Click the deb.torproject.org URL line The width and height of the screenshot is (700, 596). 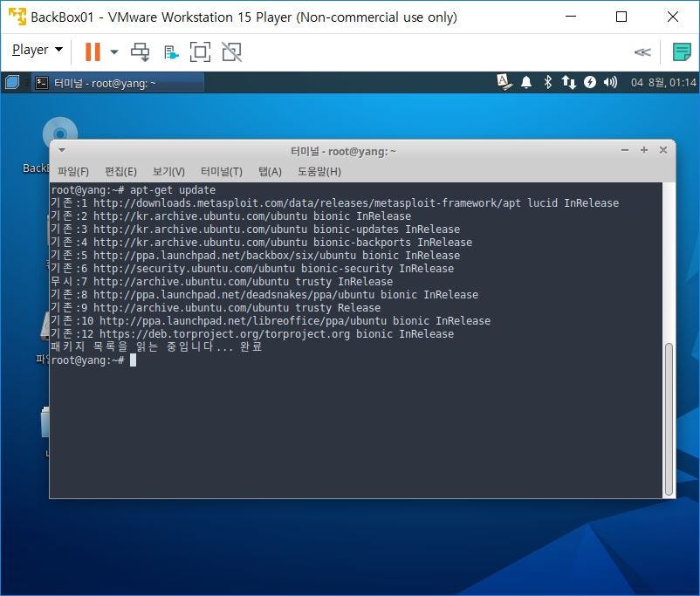point(252,334)
